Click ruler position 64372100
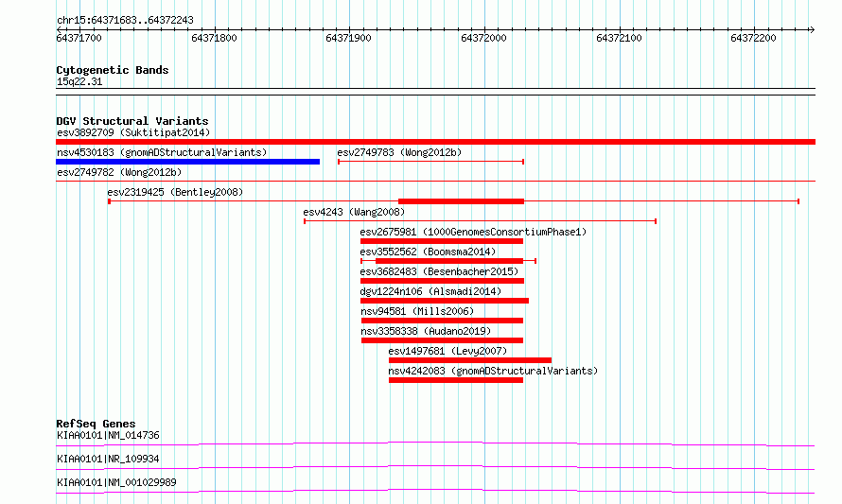 619,38
